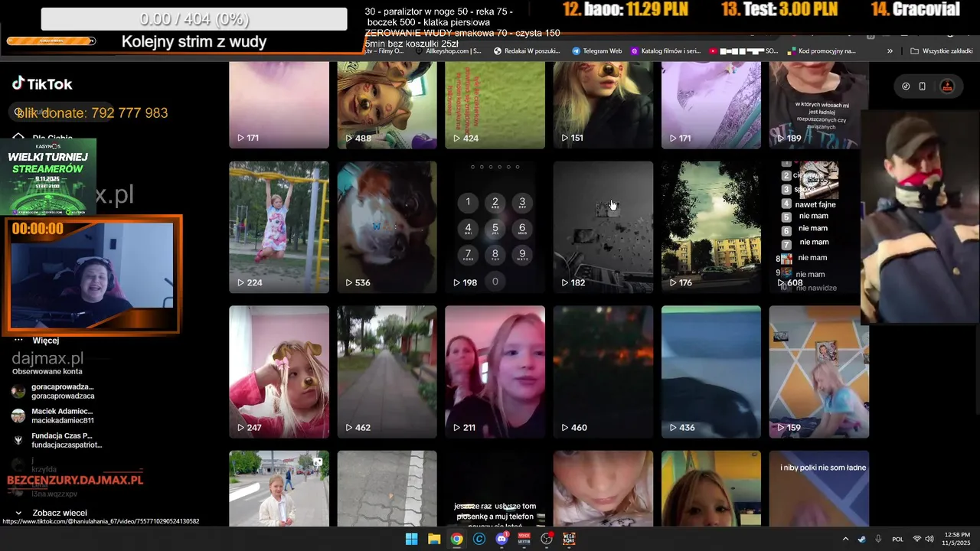Play the 'jeszcze raz usłysze' captioned video
980x551 pixels.
pos(495,488)
